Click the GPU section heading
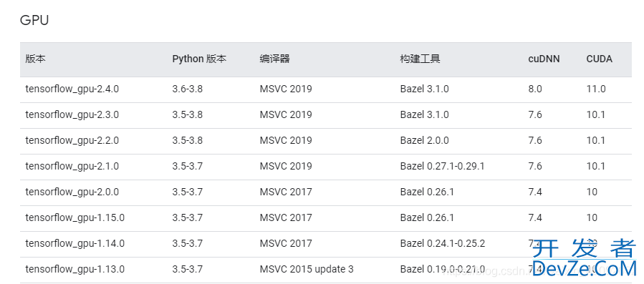644x284 pixels. coord(34,20)
